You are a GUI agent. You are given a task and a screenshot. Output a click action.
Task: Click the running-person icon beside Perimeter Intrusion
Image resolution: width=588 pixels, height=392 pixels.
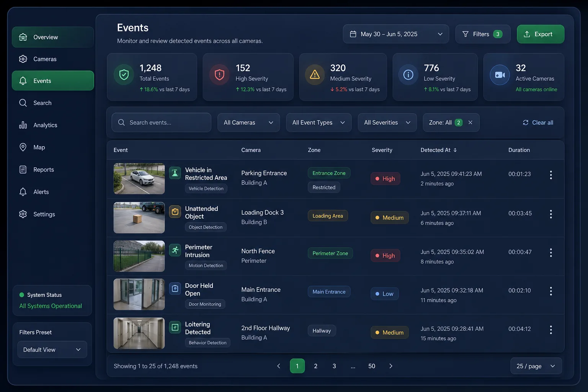[x=175, y=250]
